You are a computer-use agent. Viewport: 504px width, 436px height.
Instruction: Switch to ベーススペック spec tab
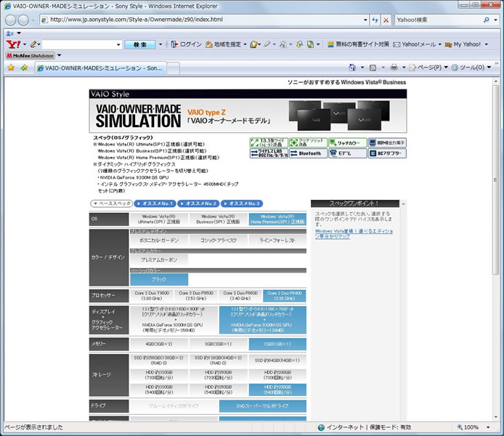(x=112, y=203)
